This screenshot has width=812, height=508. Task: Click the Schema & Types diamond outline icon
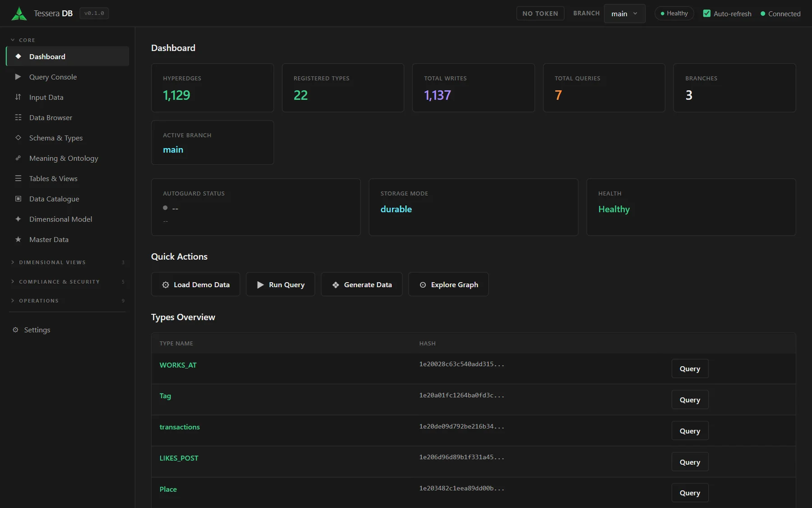click(18, 138)
